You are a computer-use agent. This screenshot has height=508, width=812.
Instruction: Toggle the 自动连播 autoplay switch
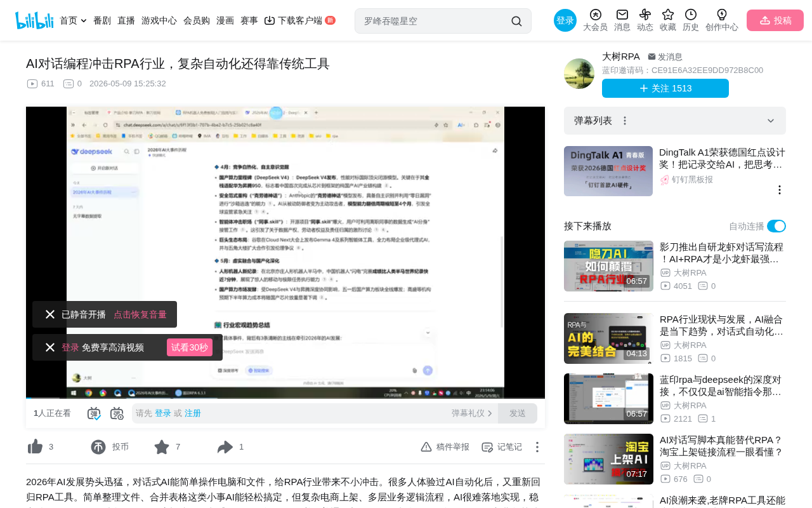click(x=776, y=226)
